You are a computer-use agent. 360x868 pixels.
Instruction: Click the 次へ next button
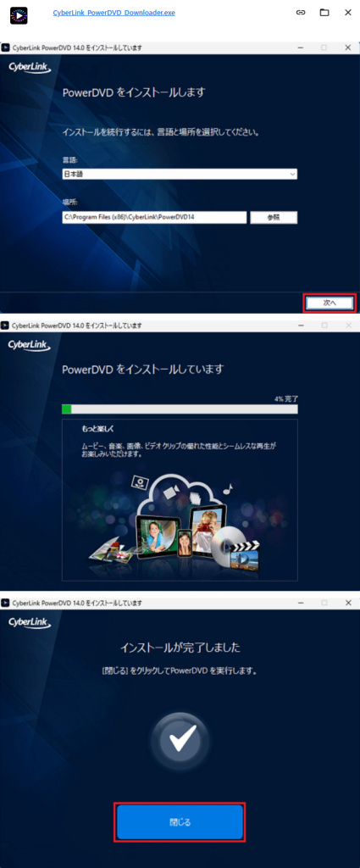tap(330, 303)
